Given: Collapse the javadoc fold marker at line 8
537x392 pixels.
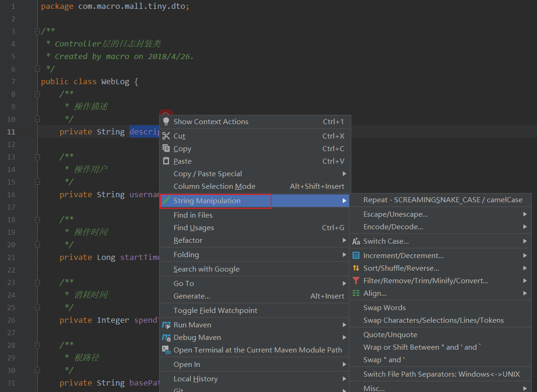Looking at the screenshot, I should [37, 94].
